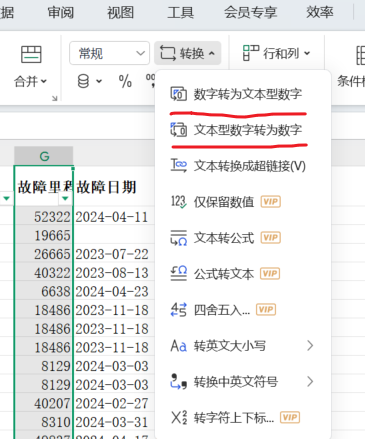Click the number-to-text icon
The width and height of the screenshot is (365, 439).
[x=179, y=94]
